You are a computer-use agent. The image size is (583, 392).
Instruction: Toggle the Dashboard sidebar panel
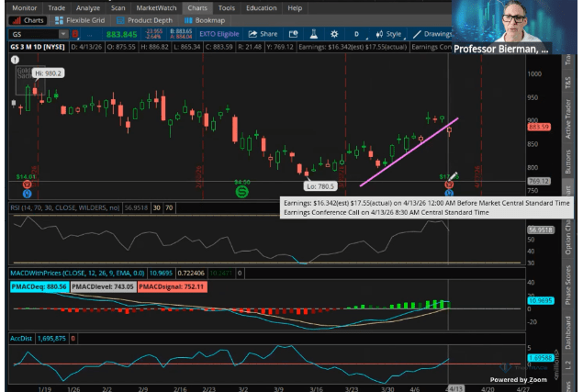[567, 333]
